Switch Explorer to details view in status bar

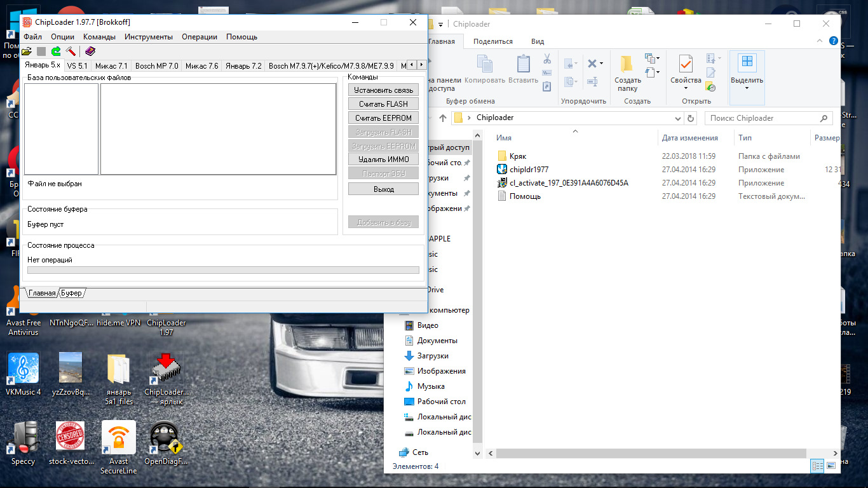pyautogui.click(x=818, y=466)
